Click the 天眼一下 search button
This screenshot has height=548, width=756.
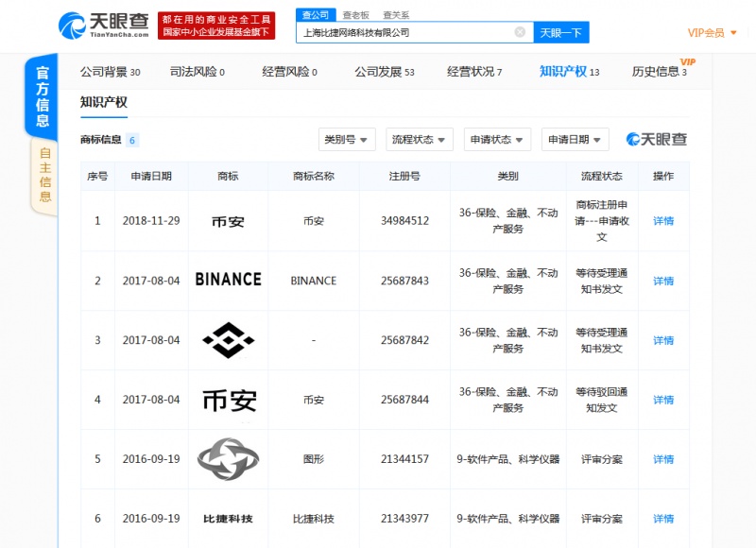561,32
